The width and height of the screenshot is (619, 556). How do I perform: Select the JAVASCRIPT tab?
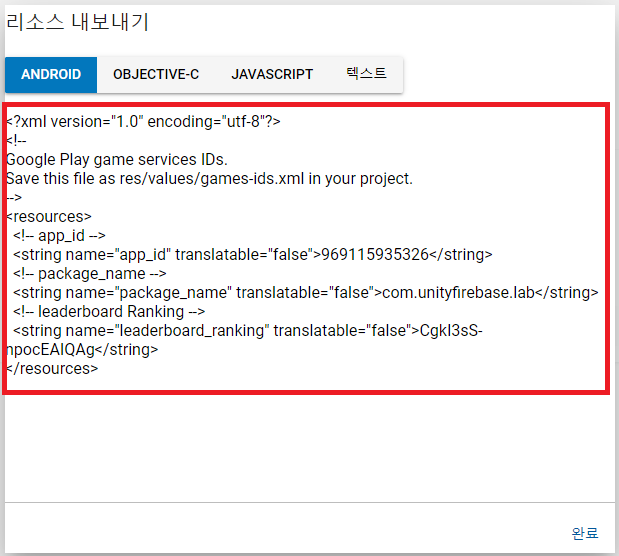pos(272,75)
